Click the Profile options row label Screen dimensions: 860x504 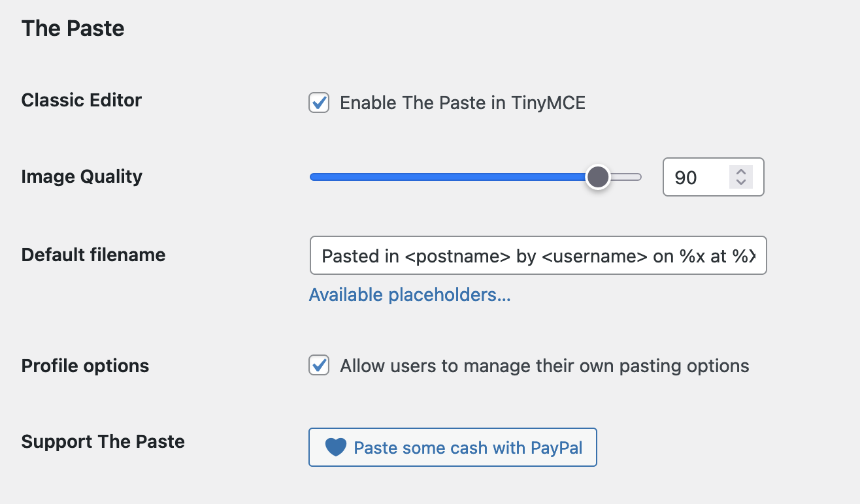(x=85, y=366)
